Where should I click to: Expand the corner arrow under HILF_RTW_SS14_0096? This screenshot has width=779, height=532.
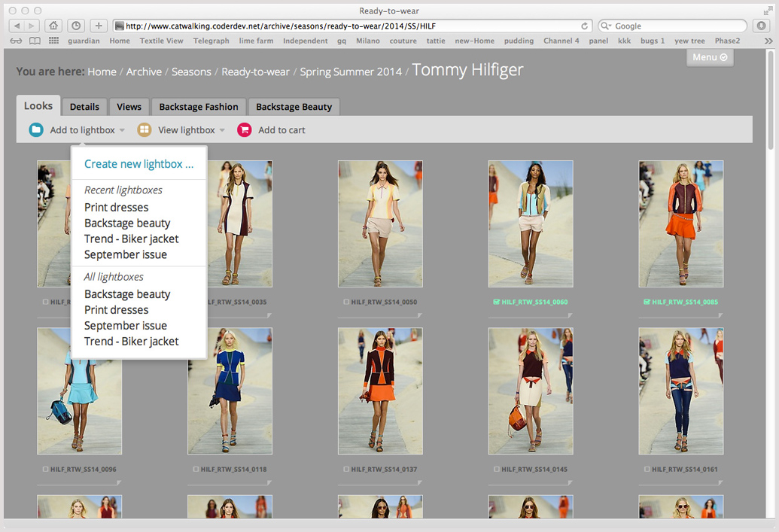click(119, 483)
